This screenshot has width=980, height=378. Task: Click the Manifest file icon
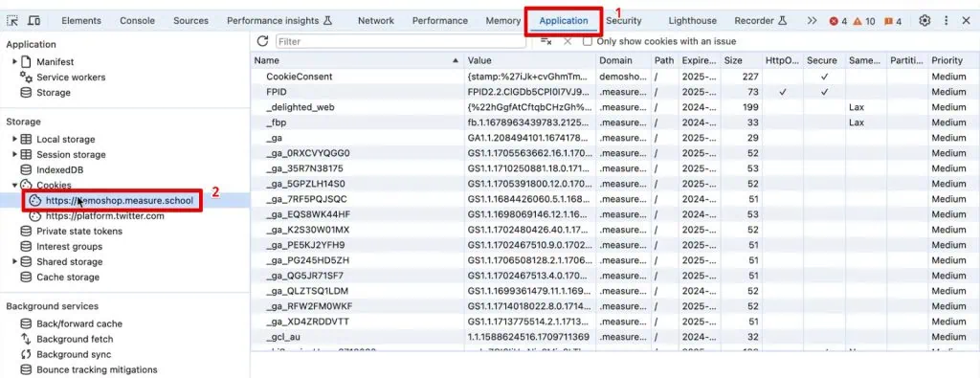(x=26, y=62)
